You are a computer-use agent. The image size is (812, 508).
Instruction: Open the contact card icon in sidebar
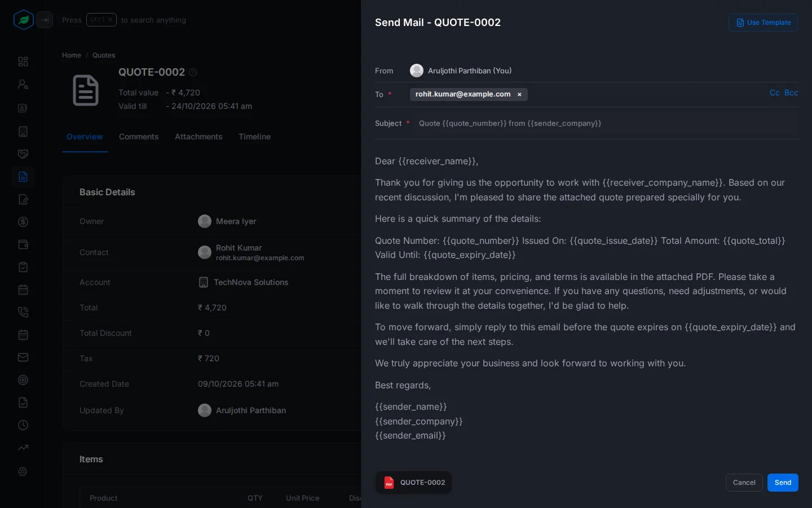click(23, 108)
